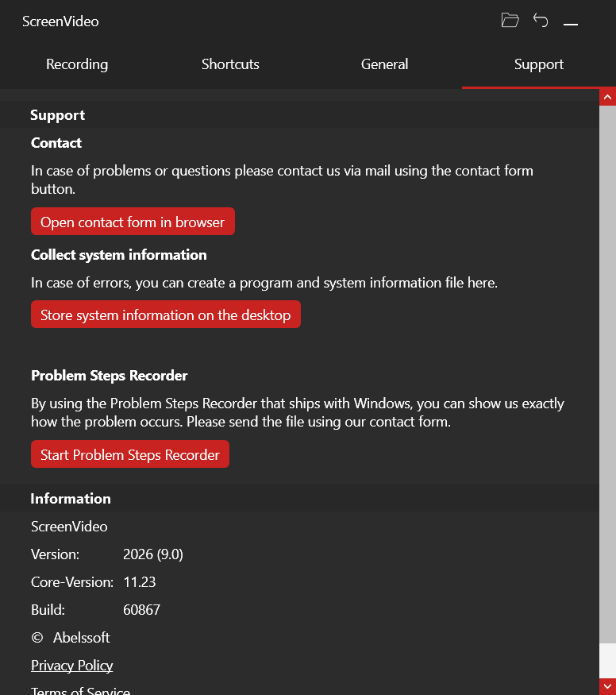Click the back arrow icon
Viewport: 616px width, 695px height.
[x=541, y=21]
